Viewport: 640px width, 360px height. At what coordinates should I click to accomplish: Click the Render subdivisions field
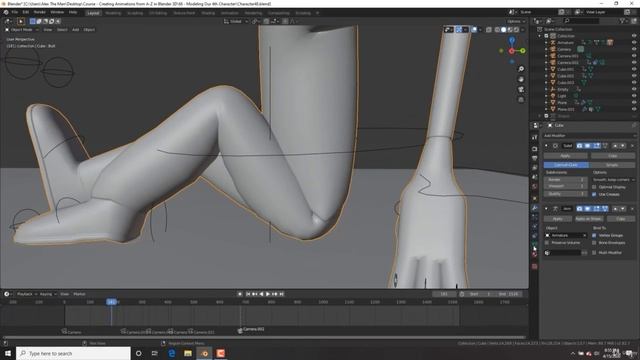coord(566,180)
